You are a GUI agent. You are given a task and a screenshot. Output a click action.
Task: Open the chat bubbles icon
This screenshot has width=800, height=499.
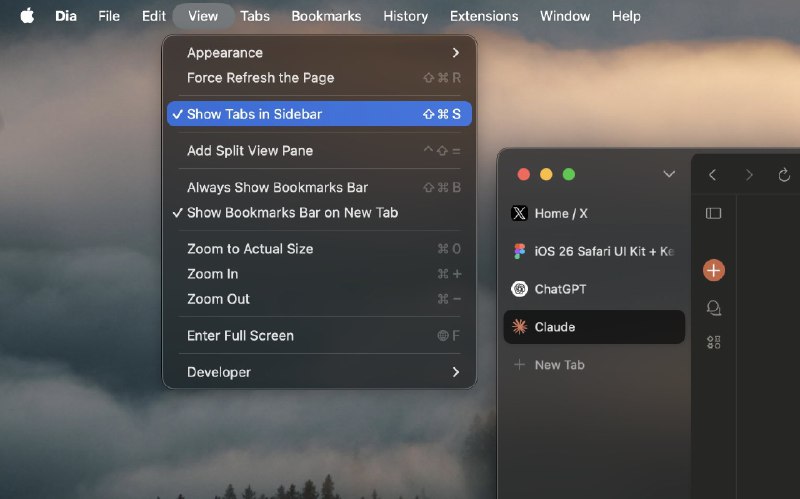pos(714,308)
